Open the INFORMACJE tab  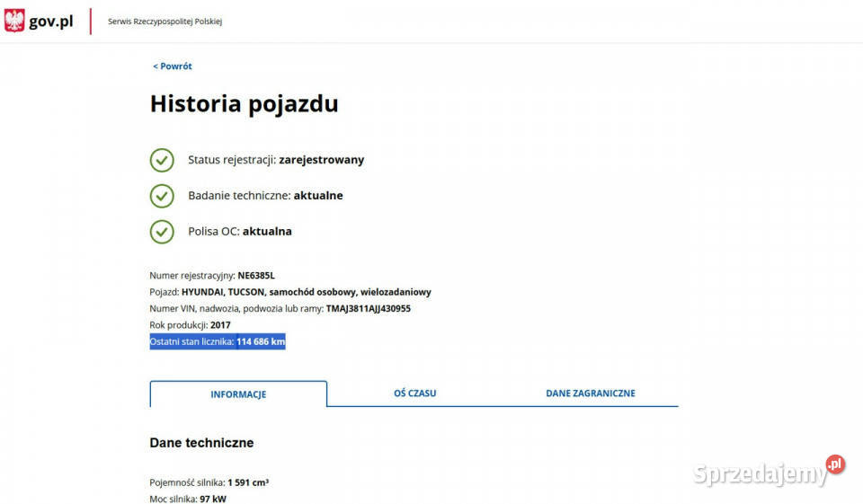[x=238, y=394]
